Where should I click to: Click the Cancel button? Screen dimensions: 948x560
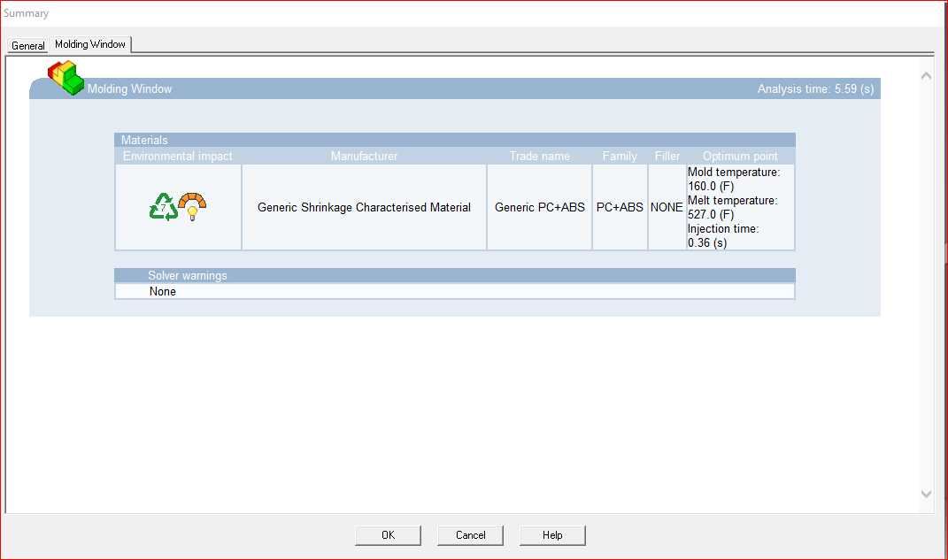click(470, 535)
